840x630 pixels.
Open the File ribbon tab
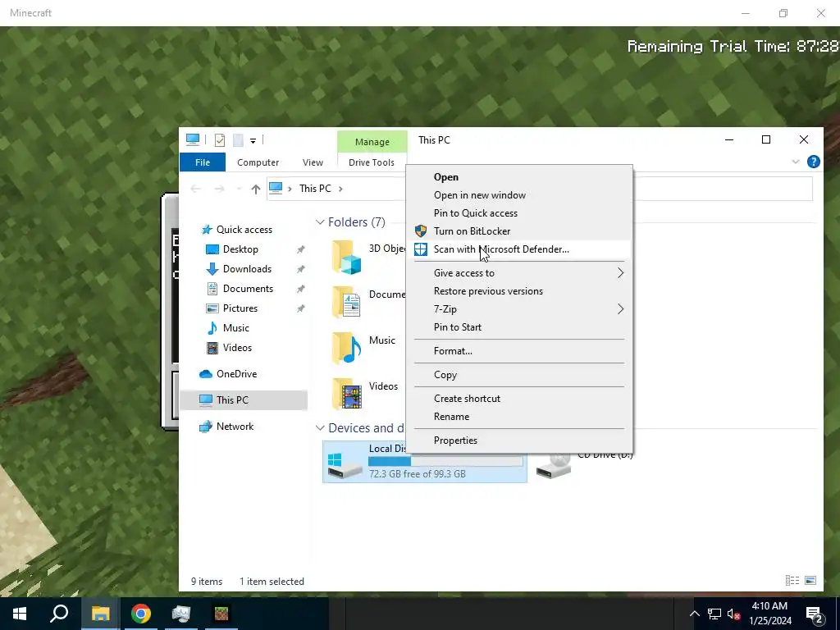click(203, 162)
